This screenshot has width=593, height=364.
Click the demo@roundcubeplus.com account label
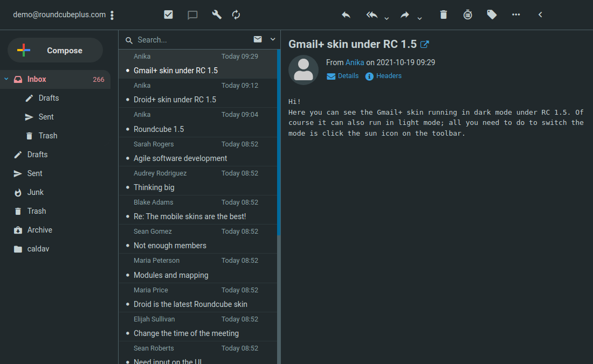(x=59, y=15)
